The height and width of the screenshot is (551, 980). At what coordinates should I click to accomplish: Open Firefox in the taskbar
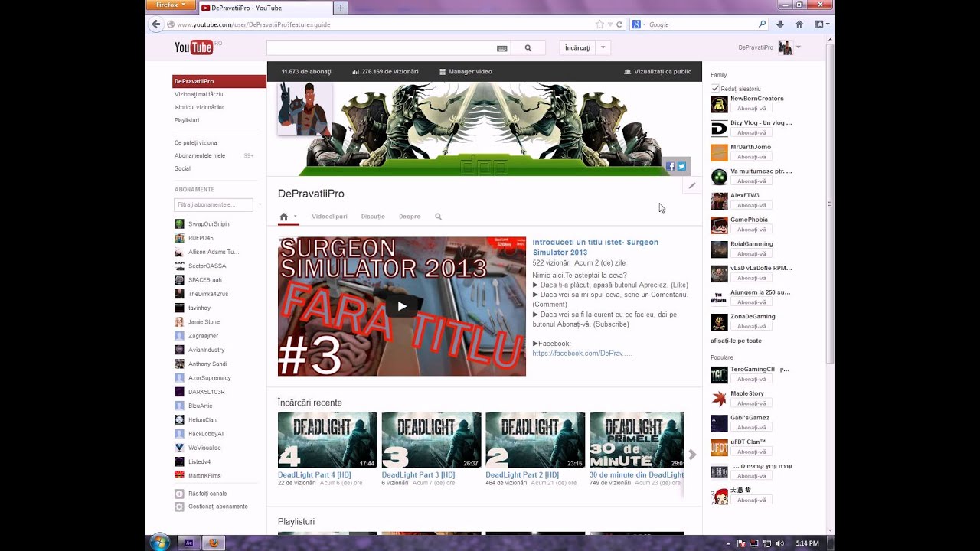pyautogui.click(x=214, y=543)
